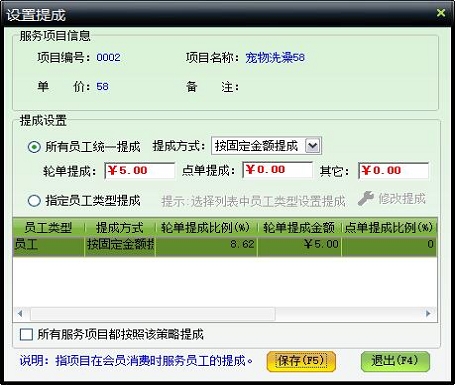Click the right scroll arrow of the table

tap(428, 314)
